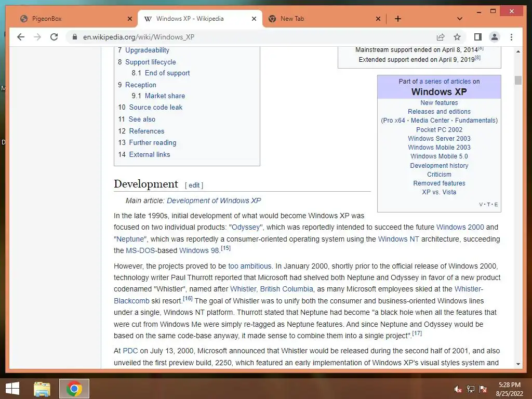This screenshot has height=399, width=532.
Task: Jump to Further reading in contents
Action: [153, 142]
